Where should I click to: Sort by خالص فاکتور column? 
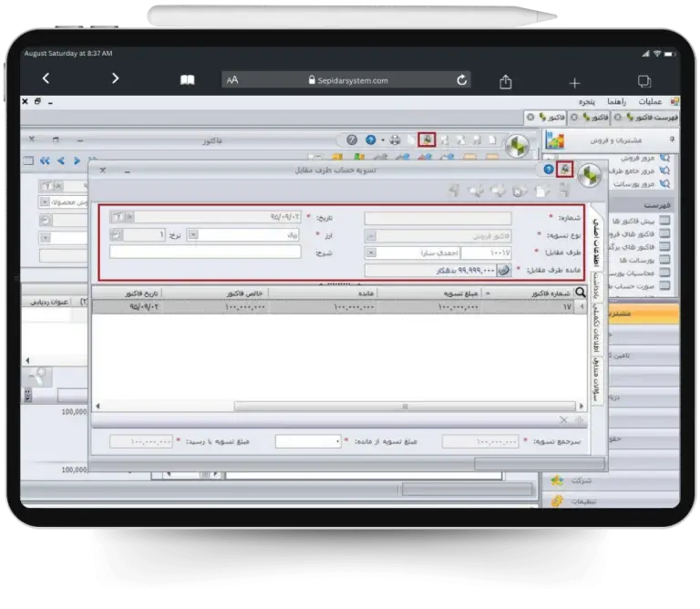(215, 294)
